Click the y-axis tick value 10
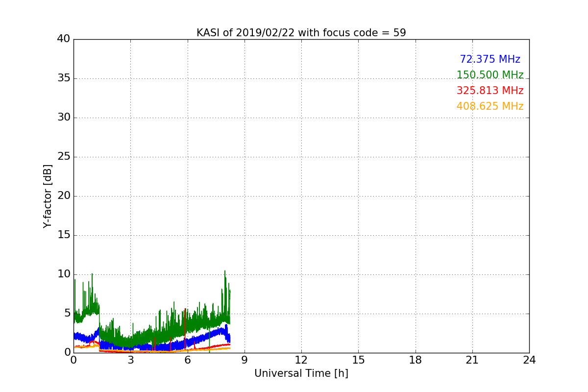The width and height of the screenshot is (588, 392). coord(64,274)
